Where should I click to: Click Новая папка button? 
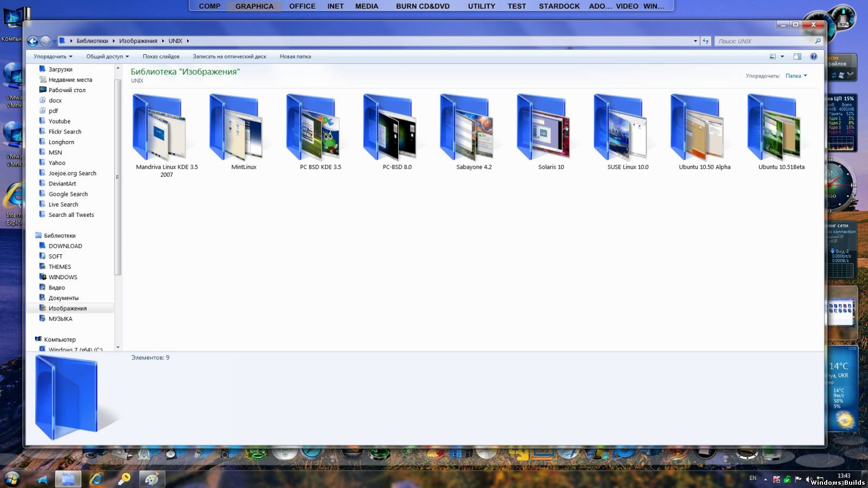[295, 56]
